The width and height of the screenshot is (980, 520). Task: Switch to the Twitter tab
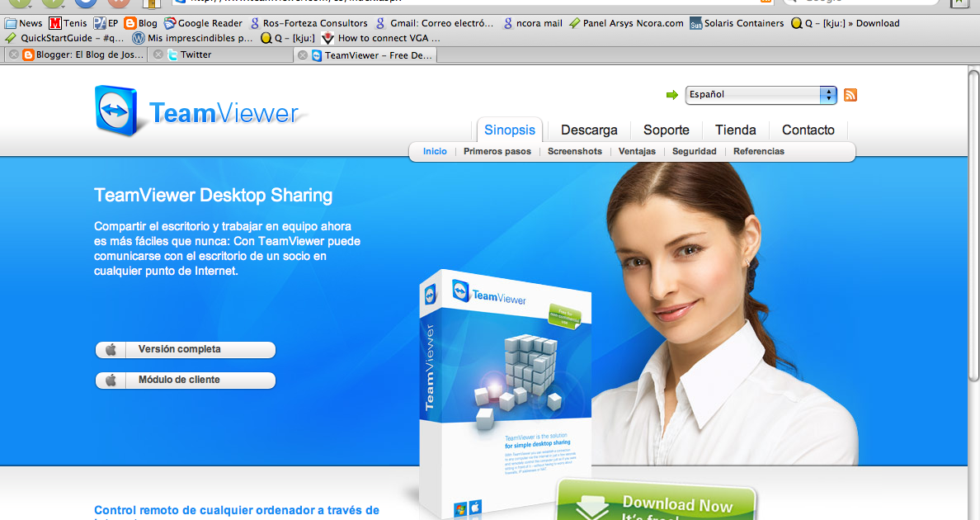pyautogui.click(x=190, y=55)
